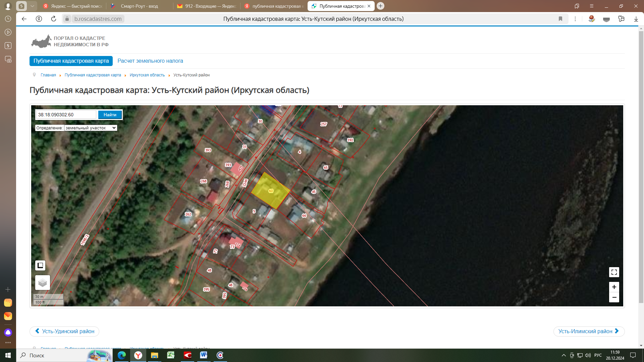This screenshot has width=644, height=362.
Task: Go to Усть-Илимский район next link
Action: click(x=589, y=331)
